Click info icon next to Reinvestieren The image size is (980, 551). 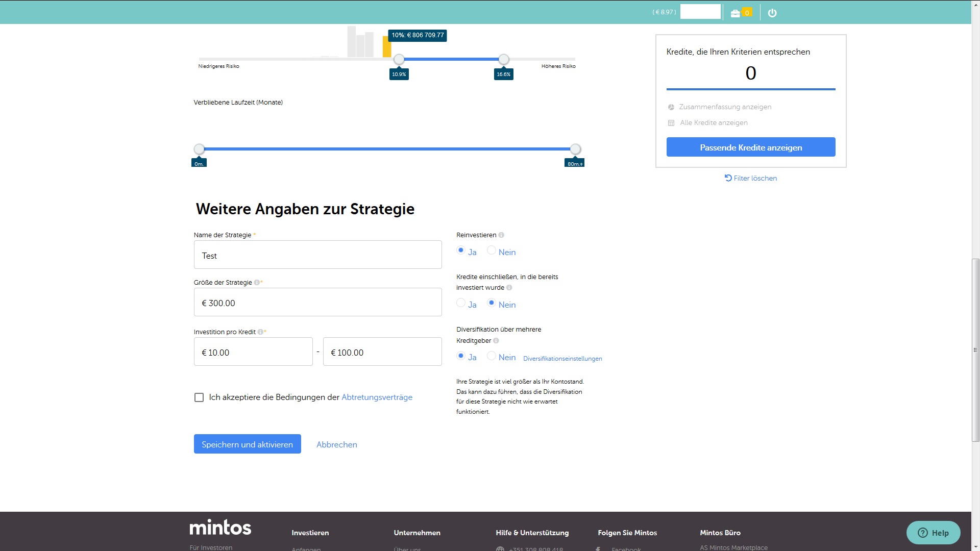tap(501, 235)
